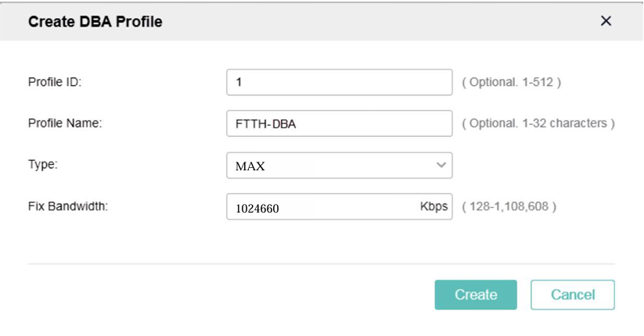Click the 'Create DBA Profile' title text
This screenshot has height=336, width=644.
coord(95,21)
